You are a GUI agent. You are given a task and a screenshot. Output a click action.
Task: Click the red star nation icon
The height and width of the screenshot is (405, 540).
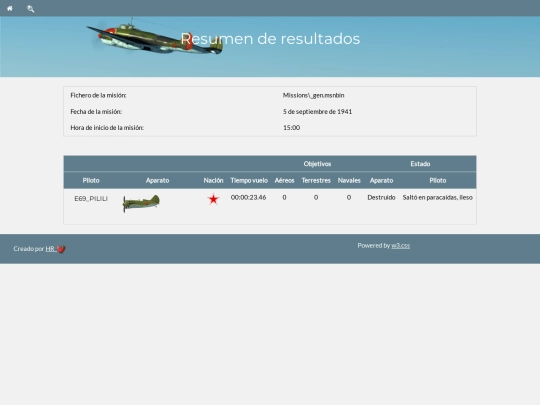[x=214, y=199]
